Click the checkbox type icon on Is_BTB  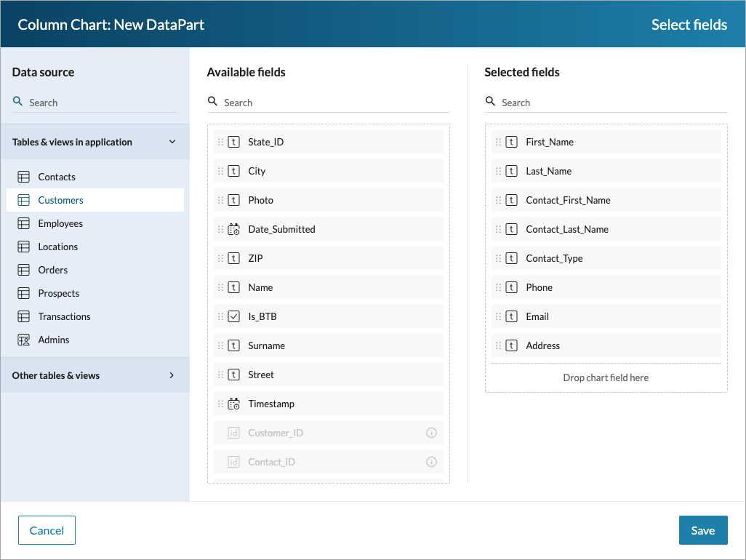tap(233, 316)
